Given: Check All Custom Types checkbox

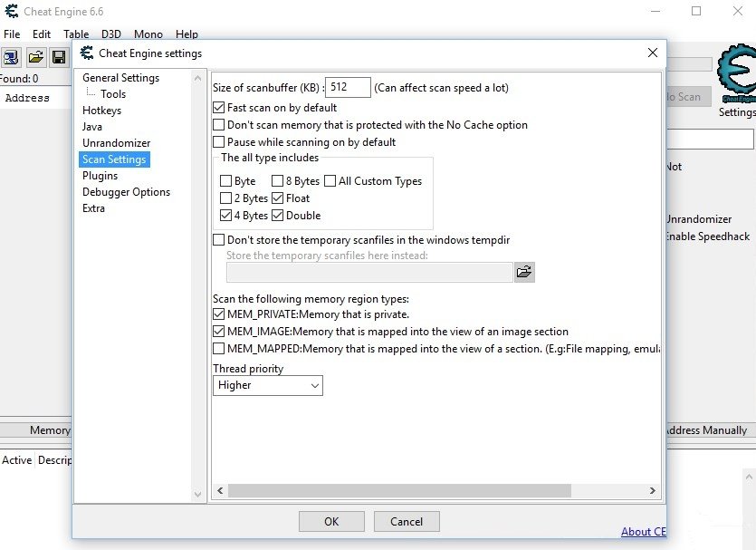Looking at the screenshot, I should [x=330, y=181].
